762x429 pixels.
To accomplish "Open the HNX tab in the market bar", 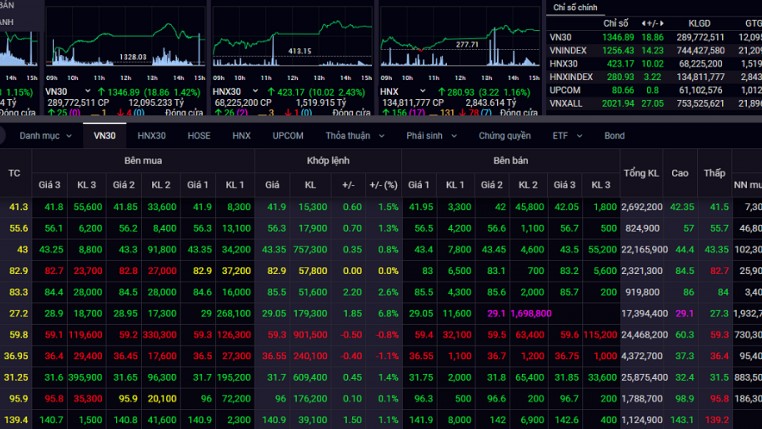I will pos(241,136).
